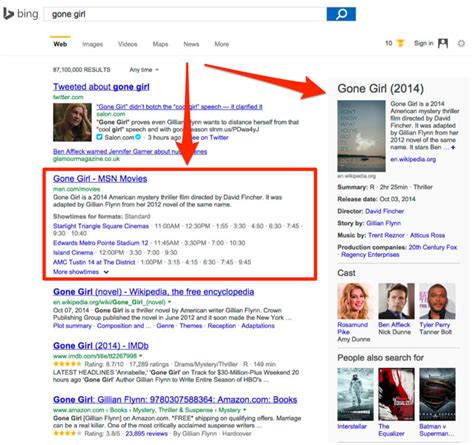Open en.wikipedia.org link in sidebar
Viewport: 474px width, 445px height.
(x=413, y=159)
